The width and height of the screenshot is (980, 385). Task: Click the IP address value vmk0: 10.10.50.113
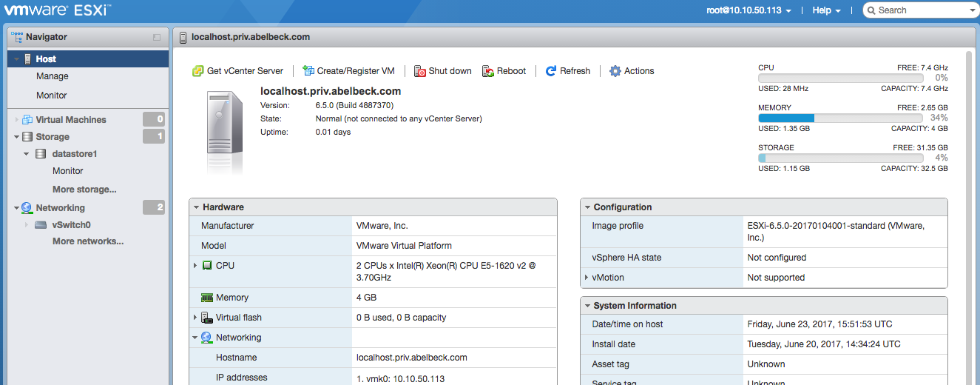tap(400, 378)
